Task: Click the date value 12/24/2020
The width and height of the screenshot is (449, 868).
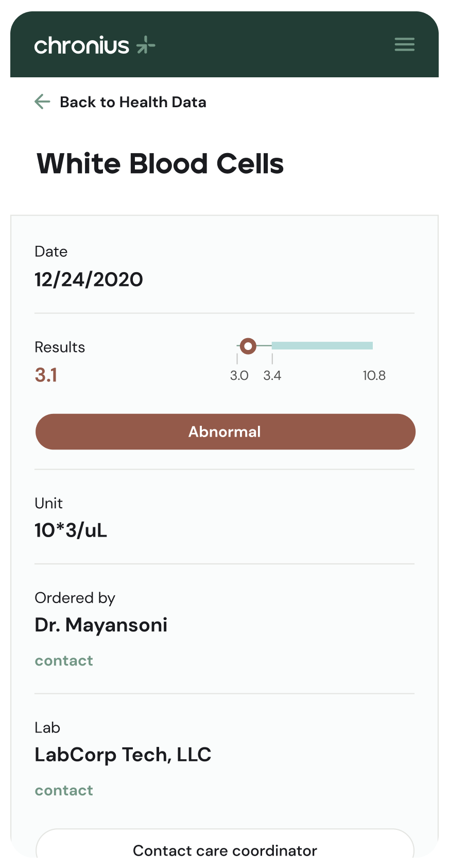Action: click(89, 280)
